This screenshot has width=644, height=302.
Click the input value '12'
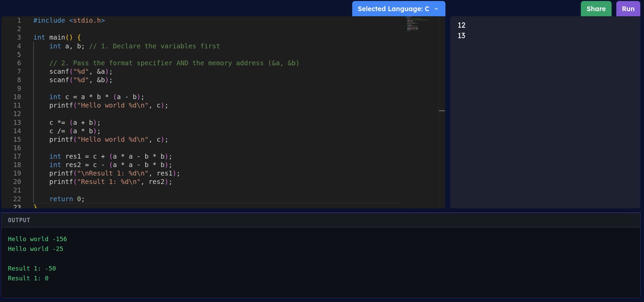[x=462, y=25]
